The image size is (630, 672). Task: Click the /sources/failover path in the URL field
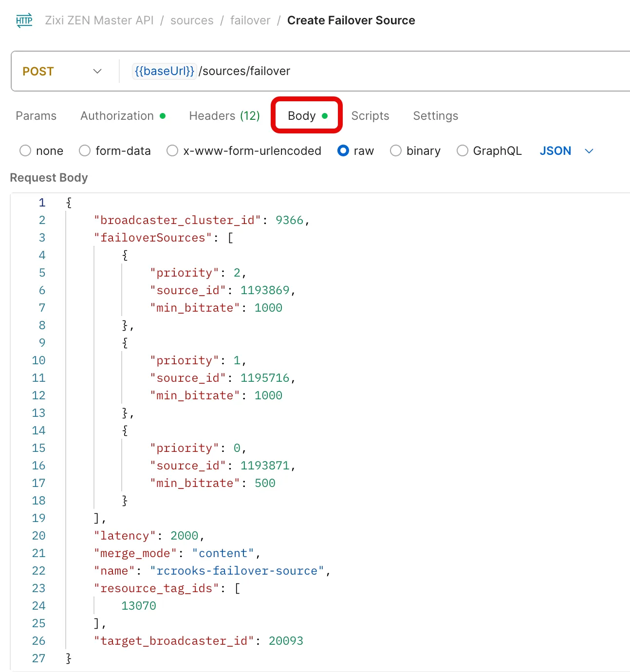point(244,71)
